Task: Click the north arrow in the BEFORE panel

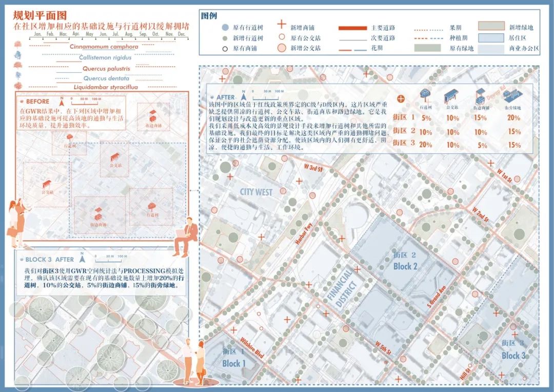Action: click(62, 100)
